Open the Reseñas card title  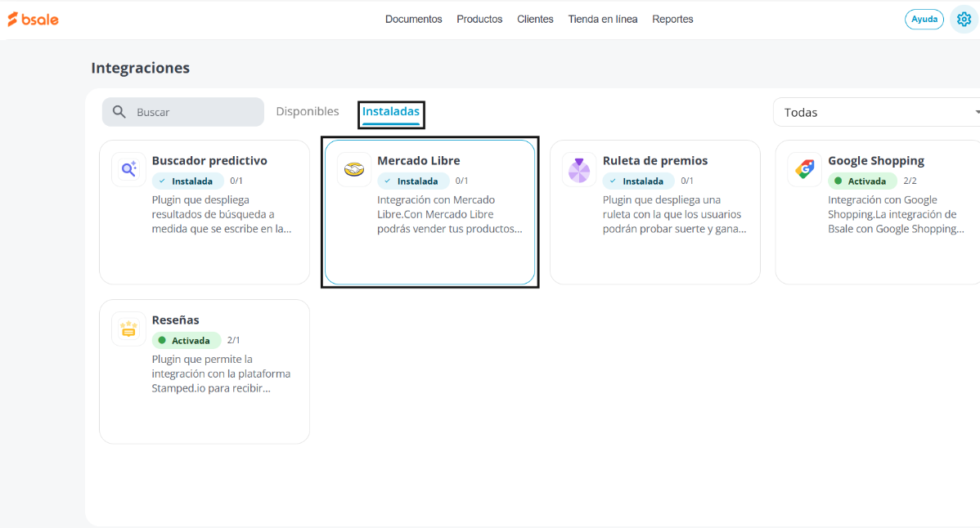(x=176, y=320)
